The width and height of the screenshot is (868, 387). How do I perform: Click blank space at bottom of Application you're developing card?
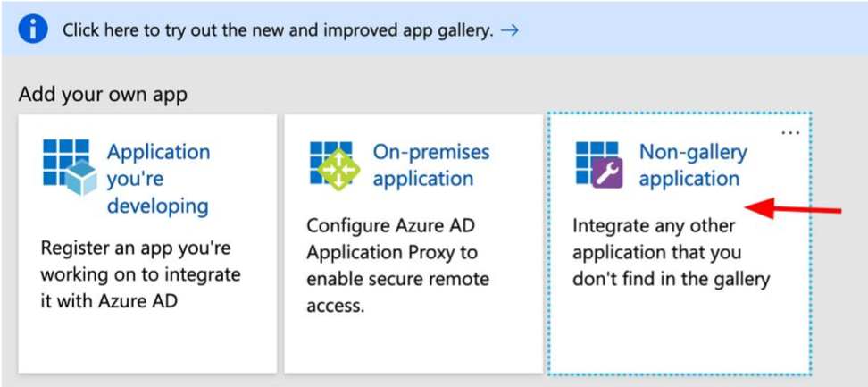(147, 344)
